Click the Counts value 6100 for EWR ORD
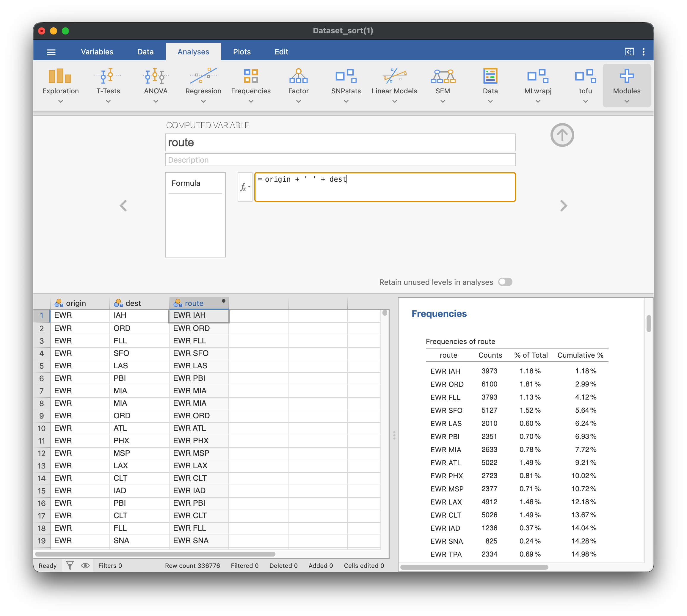Viewport: 687px width, 616px height. [489, 384]
